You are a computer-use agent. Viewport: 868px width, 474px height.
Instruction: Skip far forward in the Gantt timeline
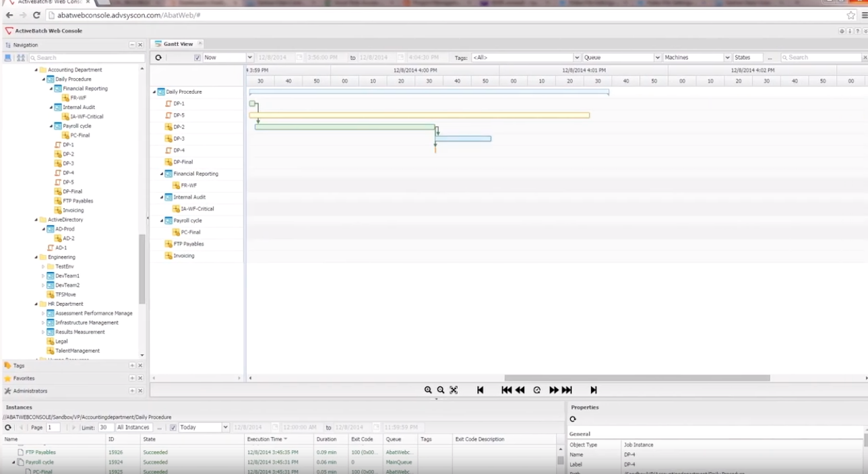567,390
